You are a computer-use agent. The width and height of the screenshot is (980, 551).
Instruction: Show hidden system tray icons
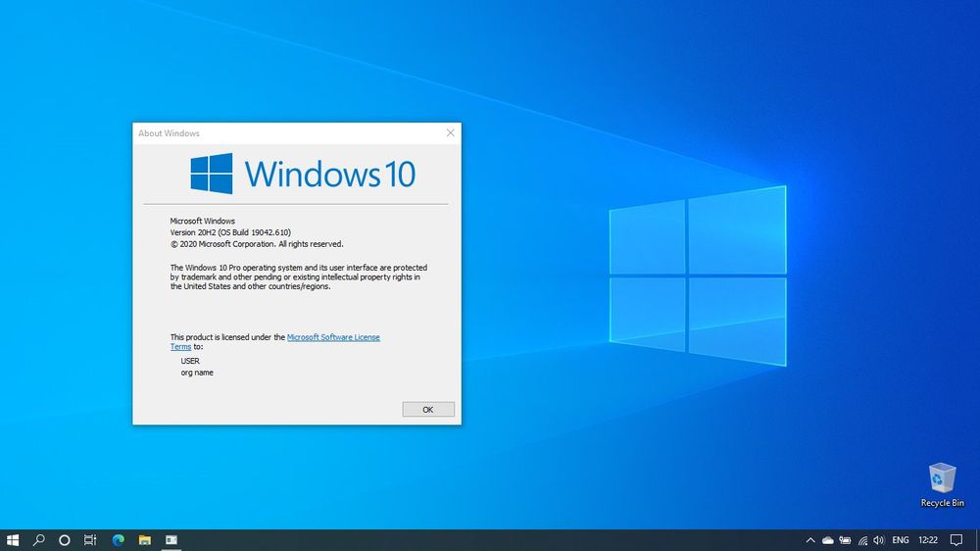pos(810,540)
